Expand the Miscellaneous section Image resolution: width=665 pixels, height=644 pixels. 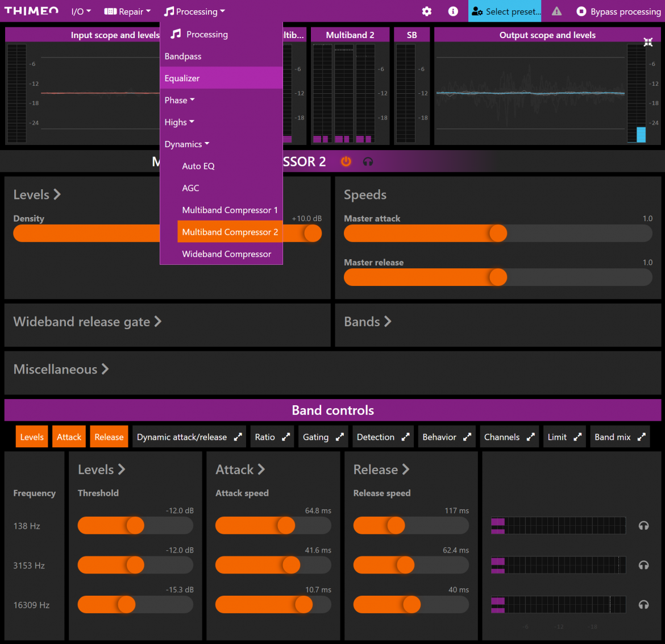pyautogui.click(x=61, y=369)
